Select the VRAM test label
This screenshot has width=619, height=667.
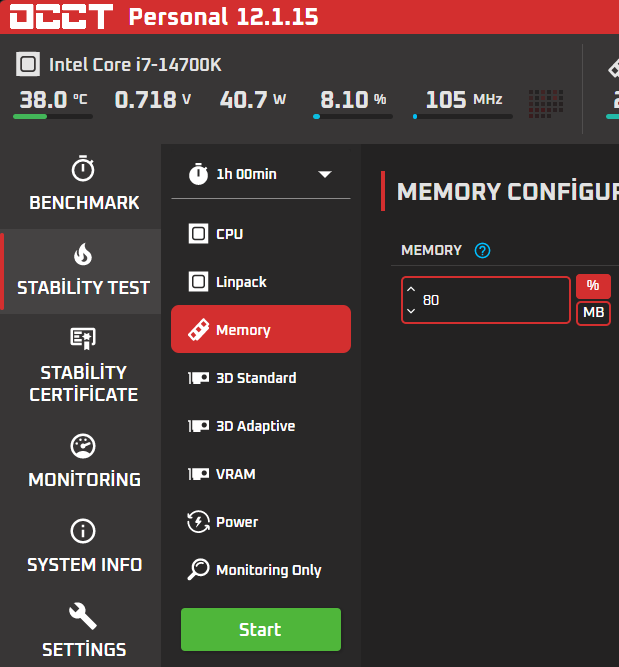pos(236,474)
